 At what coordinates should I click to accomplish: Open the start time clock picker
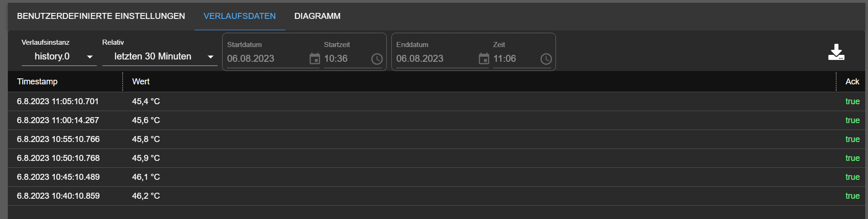pos(377,59)
